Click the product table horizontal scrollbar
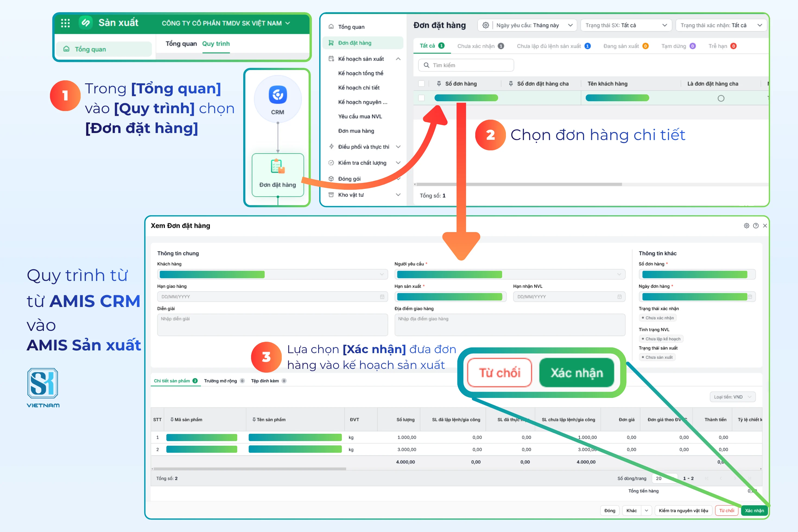Screen dimensions: 798x532 249,469
